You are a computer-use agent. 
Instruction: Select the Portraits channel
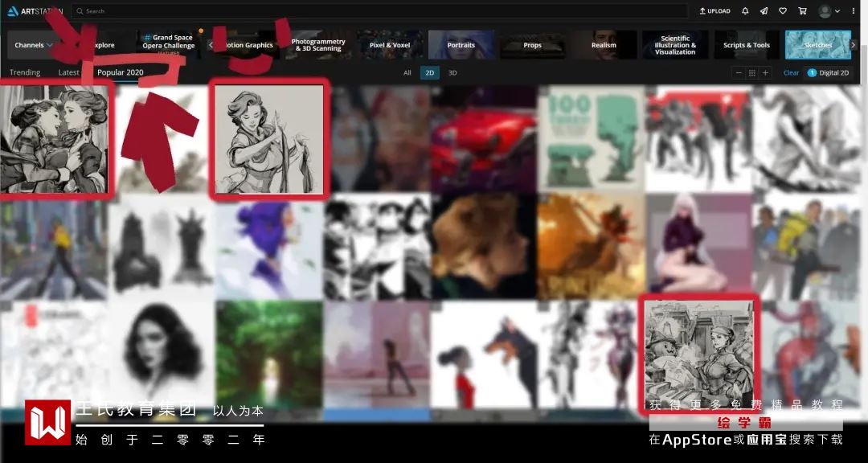click(x=461, y=45)
